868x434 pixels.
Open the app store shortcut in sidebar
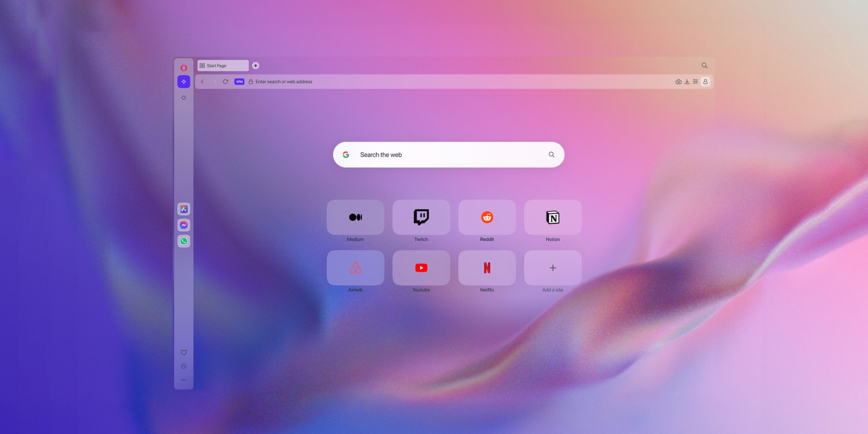point(183,209)
